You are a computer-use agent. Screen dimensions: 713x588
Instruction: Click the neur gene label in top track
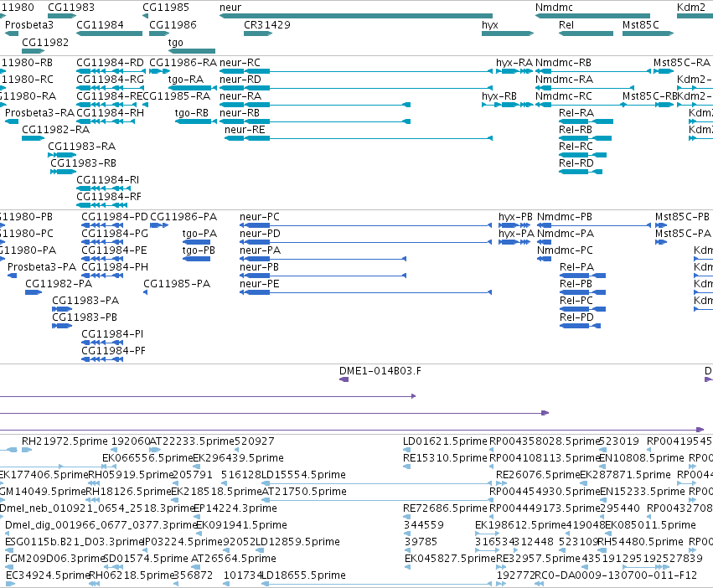[230, 8]
